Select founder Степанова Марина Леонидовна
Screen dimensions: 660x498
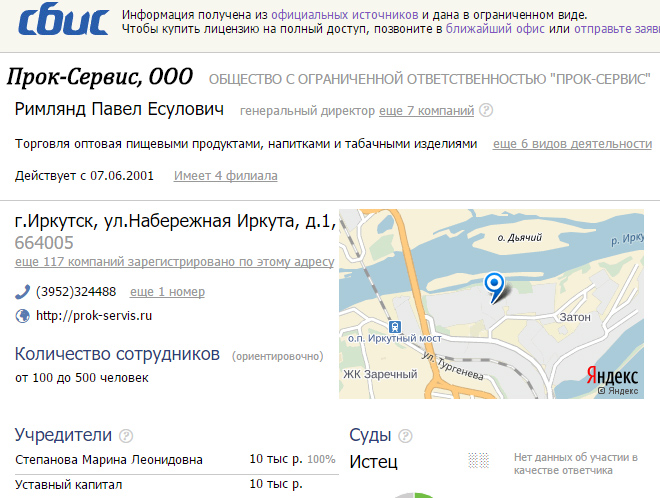coord(109,460)
